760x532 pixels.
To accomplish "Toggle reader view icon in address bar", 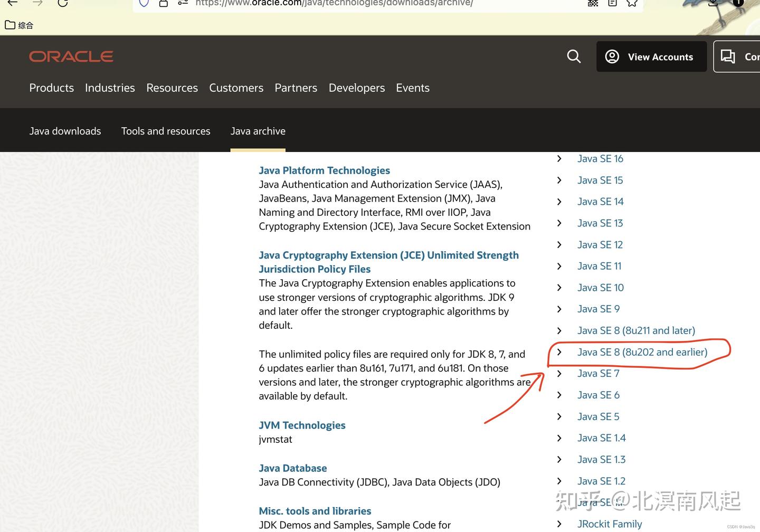I will (612, 3).
